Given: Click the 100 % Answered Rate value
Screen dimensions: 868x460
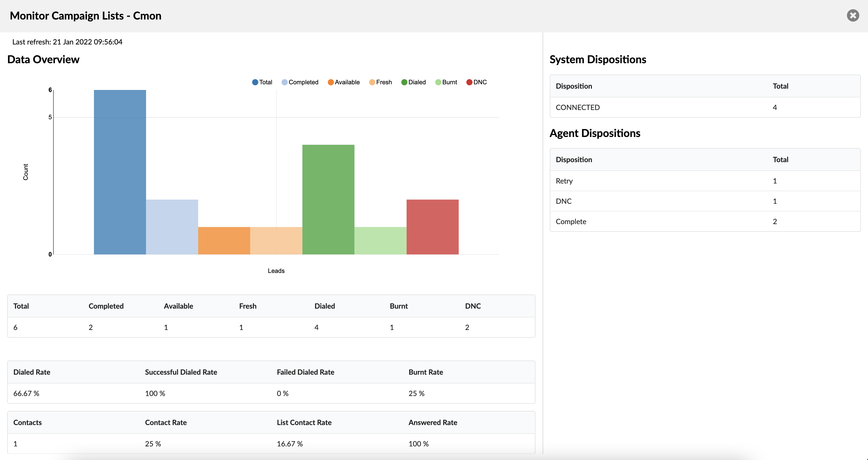Looking at the screenshot, I should coord(419,444).
